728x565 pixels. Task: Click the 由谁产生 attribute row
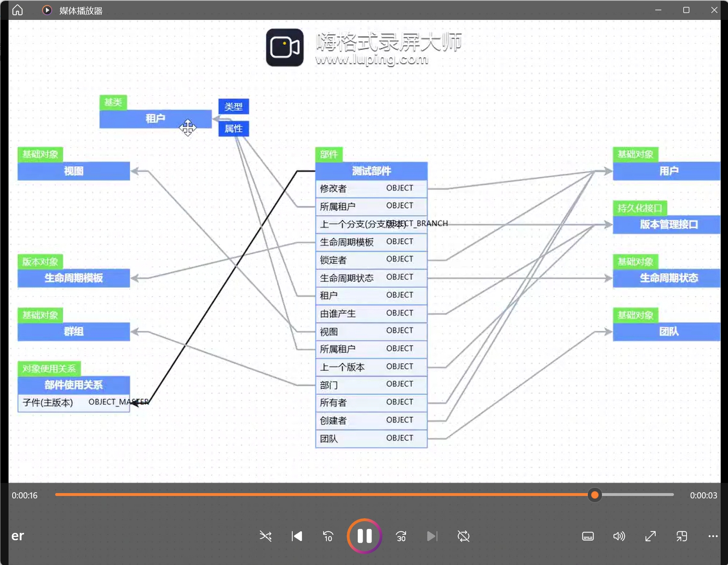[x=371, y=314]
